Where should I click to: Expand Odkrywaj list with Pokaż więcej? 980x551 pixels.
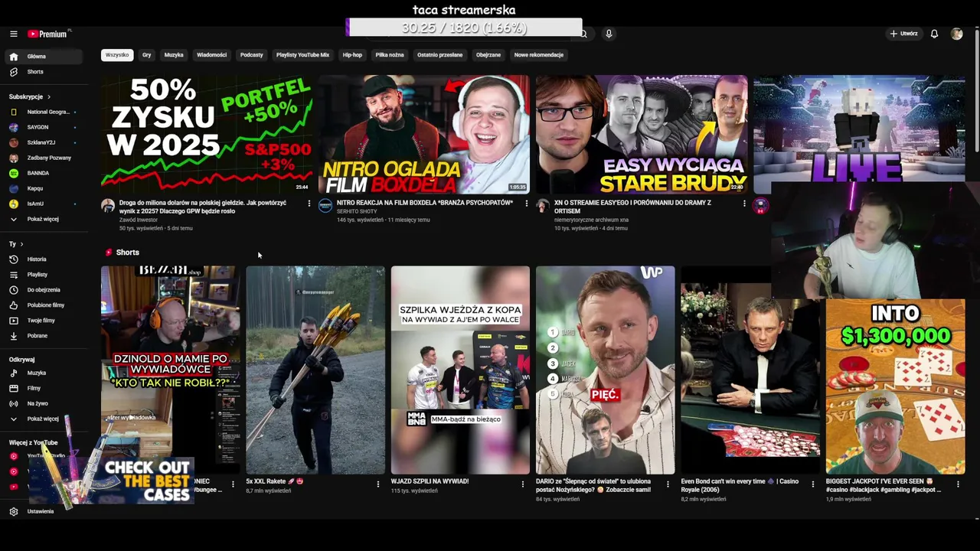tap(44, 419)
